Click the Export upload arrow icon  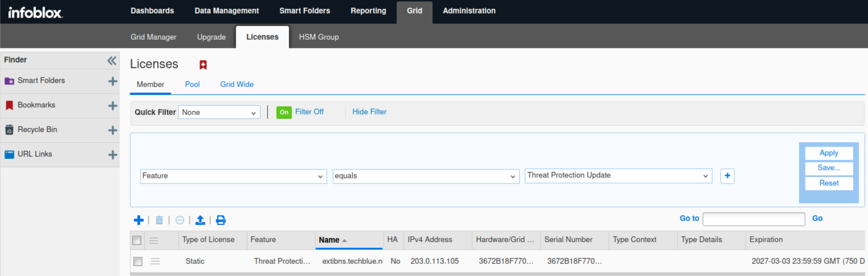200,220
